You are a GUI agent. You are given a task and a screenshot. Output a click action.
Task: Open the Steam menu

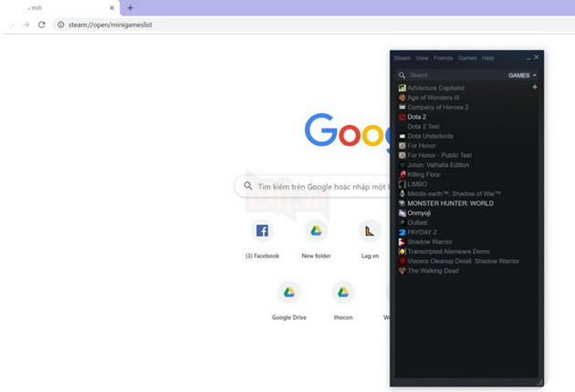402,58
